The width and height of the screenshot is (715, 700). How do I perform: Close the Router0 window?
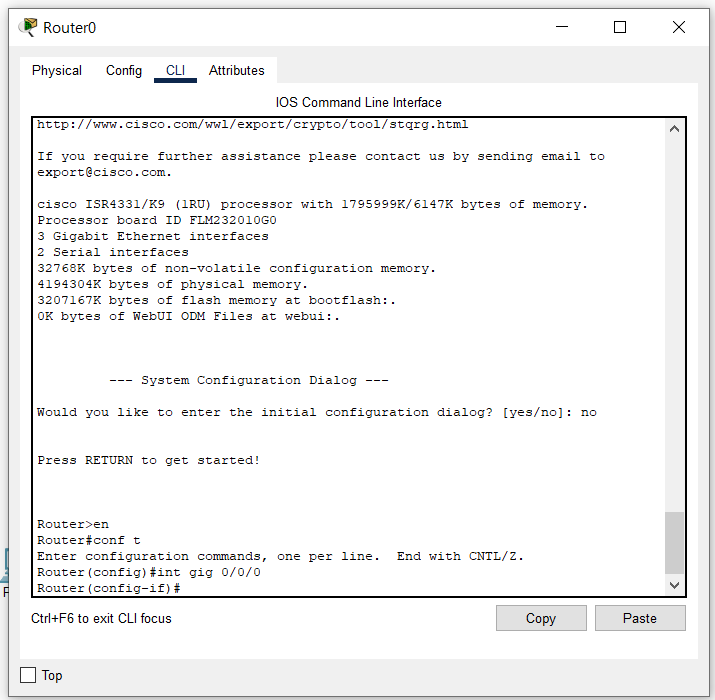click(x=679, y=27)
